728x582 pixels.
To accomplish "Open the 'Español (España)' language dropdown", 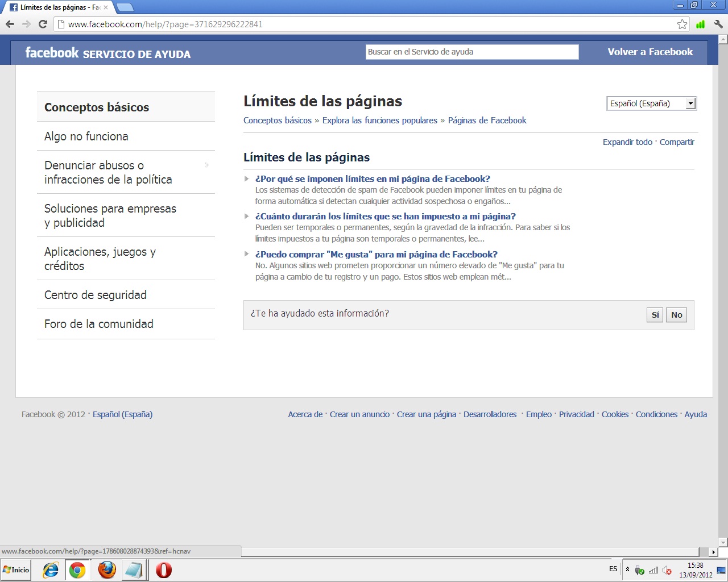I will (x=652, y=103).
